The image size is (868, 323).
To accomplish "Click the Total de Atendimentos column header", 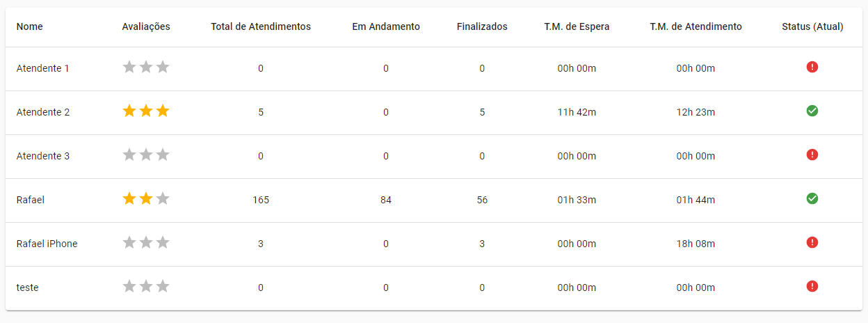I will pyautogui.click(x=261, y=27).
